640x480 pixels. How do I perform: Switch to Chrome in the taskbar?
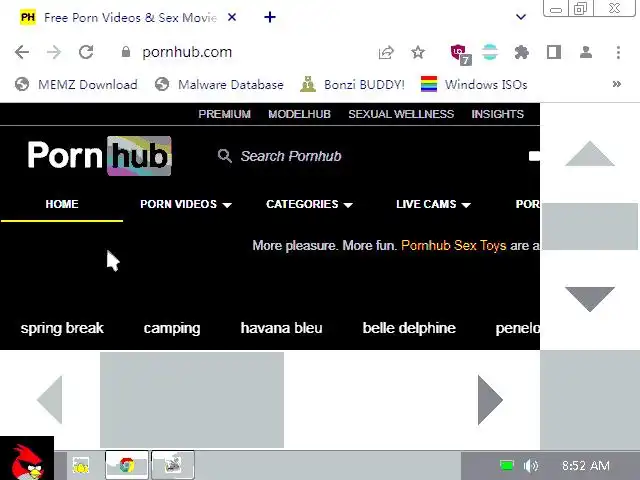(127, 465)
